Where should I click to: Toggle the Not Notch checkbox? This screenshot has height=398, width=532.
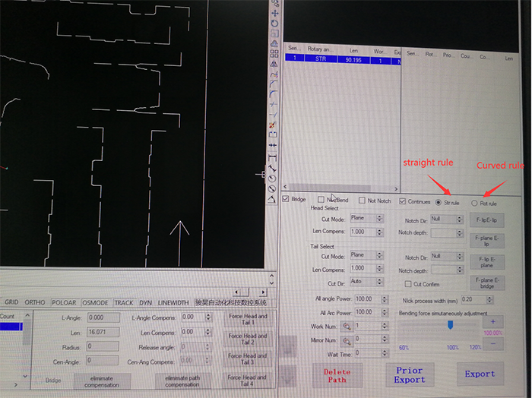(362, 201)
